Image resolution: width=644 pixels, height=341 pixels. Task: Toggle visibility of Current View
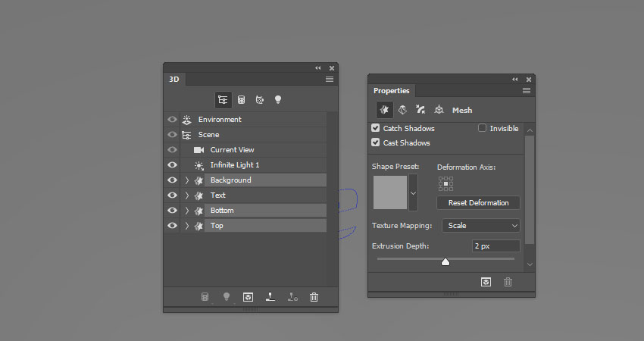172,150
